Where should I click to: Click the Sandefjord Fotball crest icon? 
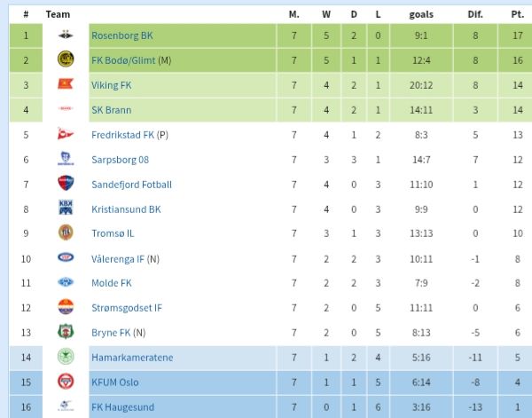[65, 184]
